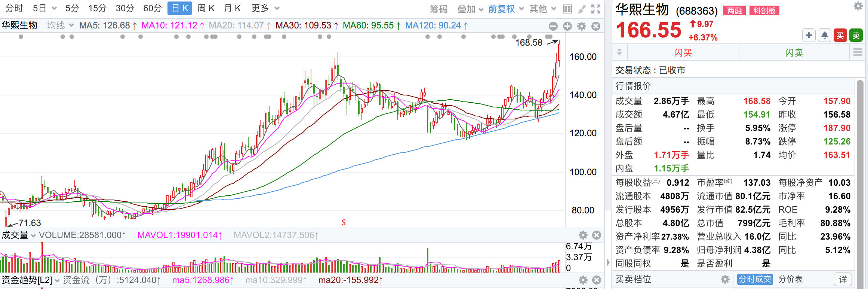Expand the 均线 indicator dropdown
This screenshot has height=289, width=868.
tap(60, 25)
